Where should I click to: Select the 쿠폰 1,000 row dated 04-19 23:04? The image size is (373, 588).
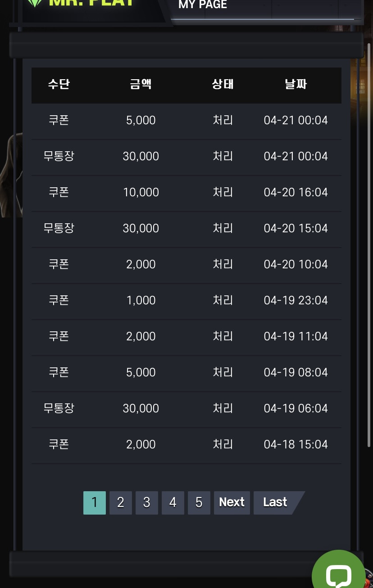(186, 301)
